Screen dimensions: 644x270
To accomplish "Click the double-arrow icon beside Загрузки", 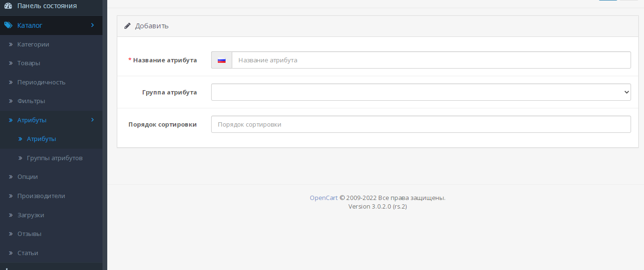I will [11, 215].
